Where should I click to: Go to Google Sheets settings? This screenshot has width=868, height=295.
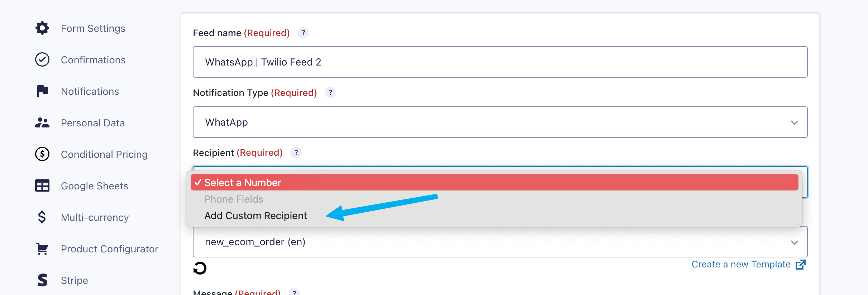(94, 186)
